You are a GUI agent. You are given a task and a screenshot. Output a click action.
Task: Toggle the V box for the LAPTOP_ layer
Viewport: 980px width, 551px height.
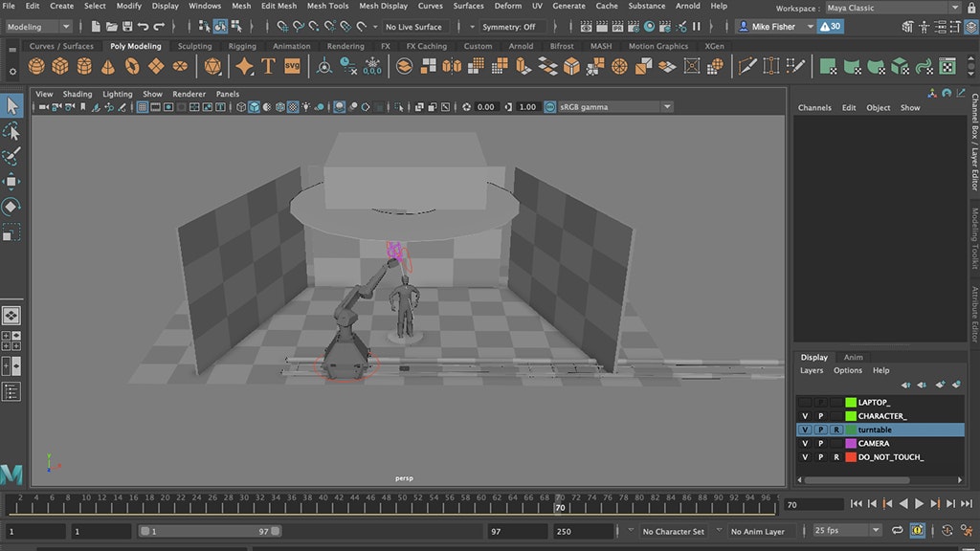click(x=805, y=403)
